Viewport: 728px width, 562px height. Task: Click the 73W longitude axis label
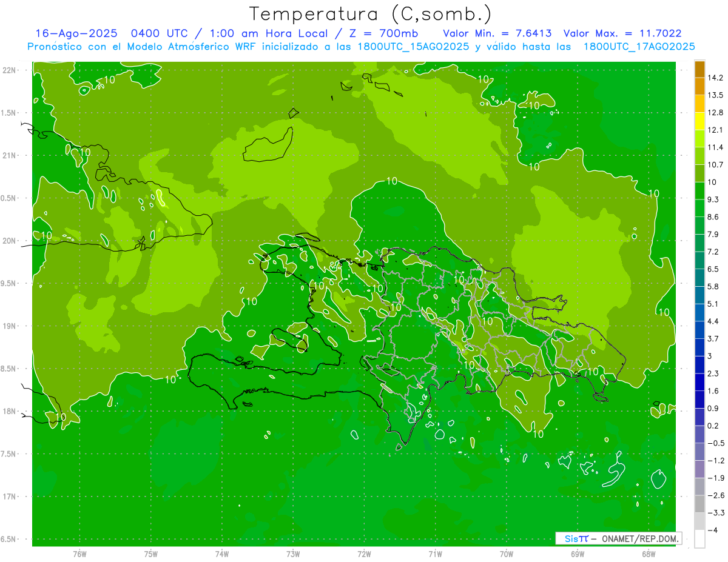pos(293,554)
